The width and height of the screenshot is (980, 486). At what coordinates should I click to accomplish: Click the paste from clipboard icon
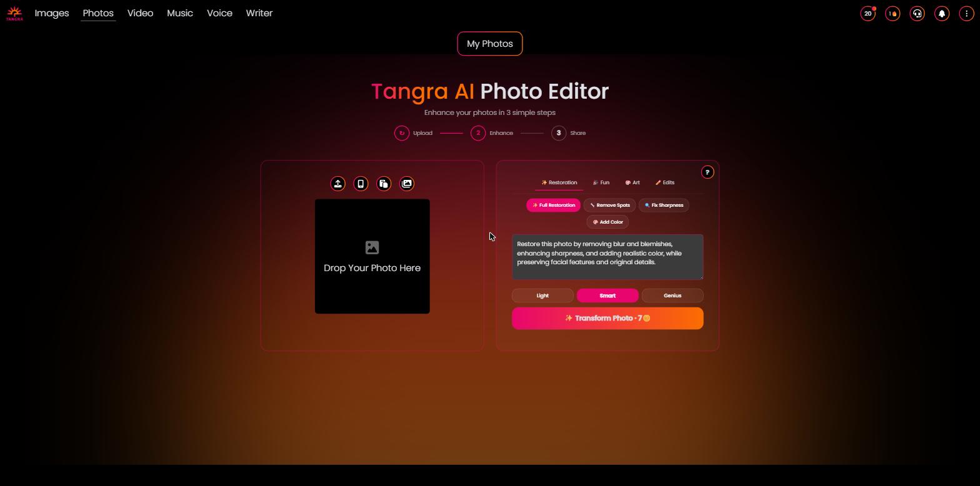[384, 184]
